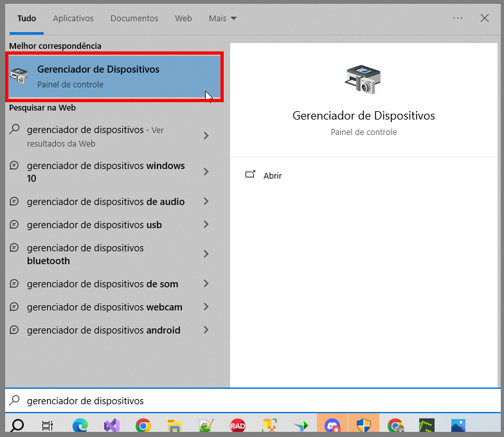Select suggestion 'gerenciador de dispositivos windows 10'
Screen dimensions: 504x437
pos(105,172)
